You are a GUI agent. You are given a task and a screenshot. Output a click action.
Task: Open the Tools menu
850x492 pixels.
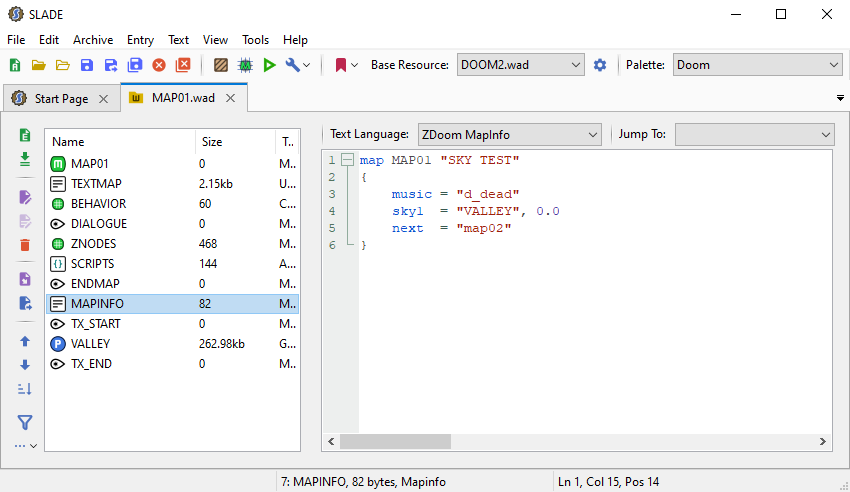tap(255, 40)
